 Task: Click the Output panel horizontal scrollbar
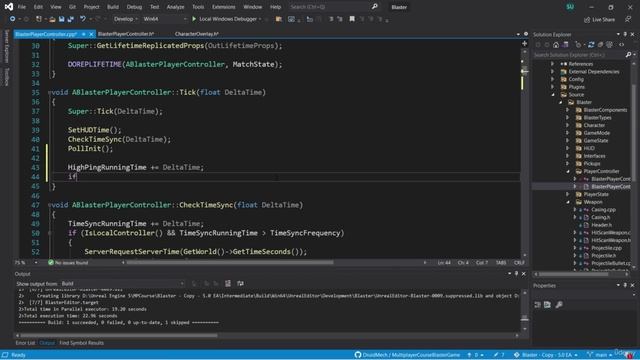click(120, 336)
